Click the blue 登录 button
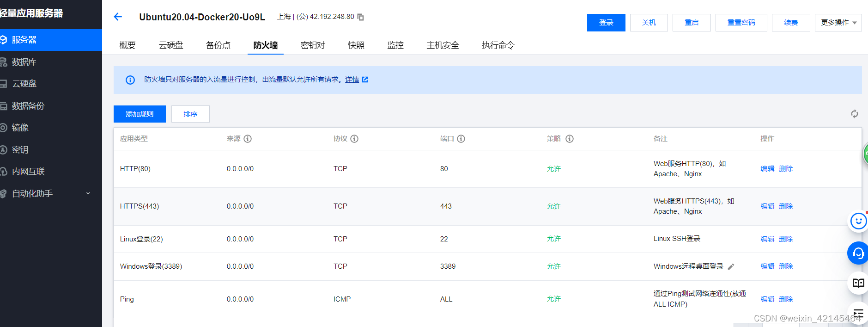 click(606, 23)
